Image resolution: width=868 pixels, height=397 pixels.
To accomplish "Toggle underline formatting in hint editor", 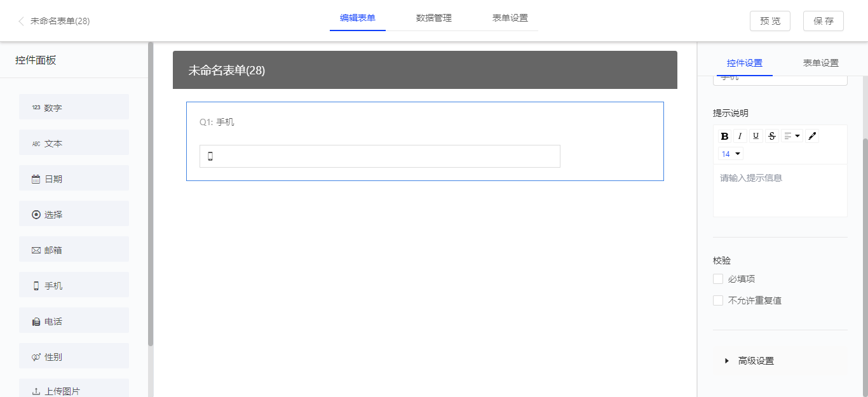I will pos(756,136).
